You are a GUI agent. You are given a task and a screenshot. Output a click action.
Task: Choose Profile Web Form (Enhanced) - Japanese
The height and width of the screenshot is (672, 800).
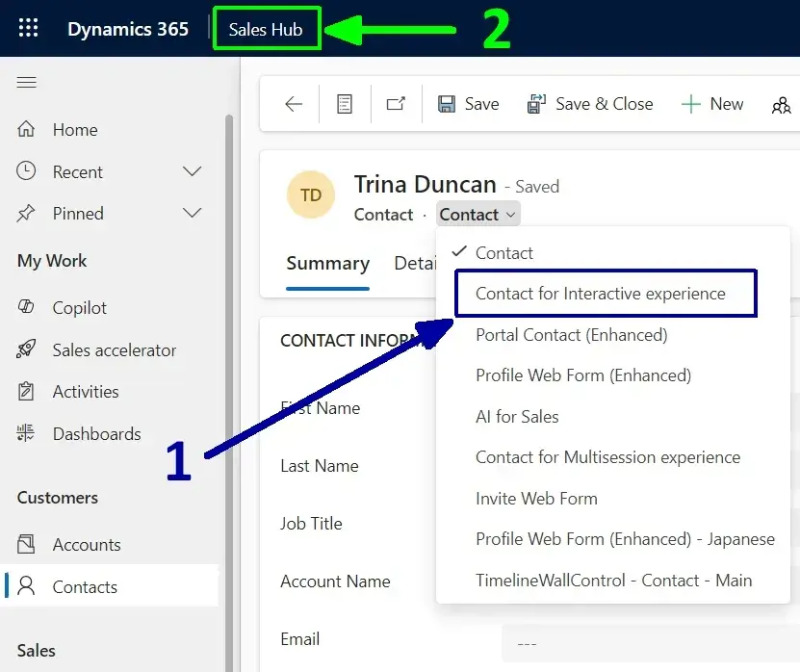click(x=625, y=539)
